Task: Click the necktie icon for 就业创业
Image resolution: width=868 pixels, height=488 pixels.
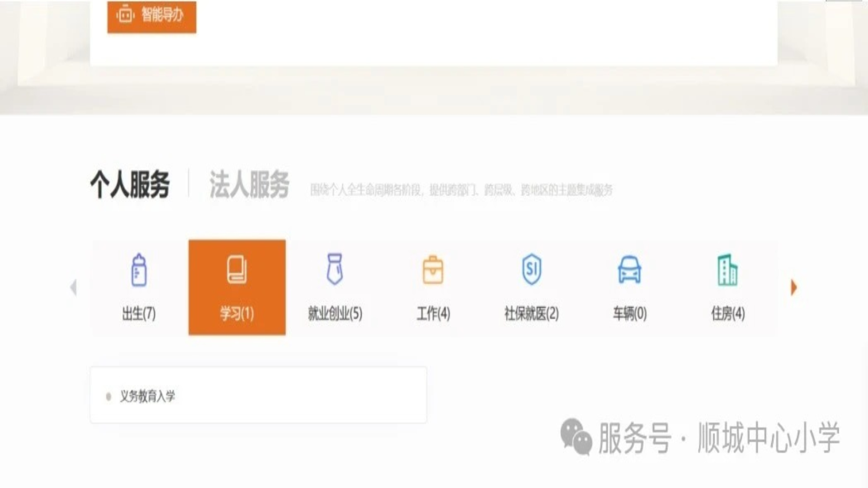Action: 335,269
